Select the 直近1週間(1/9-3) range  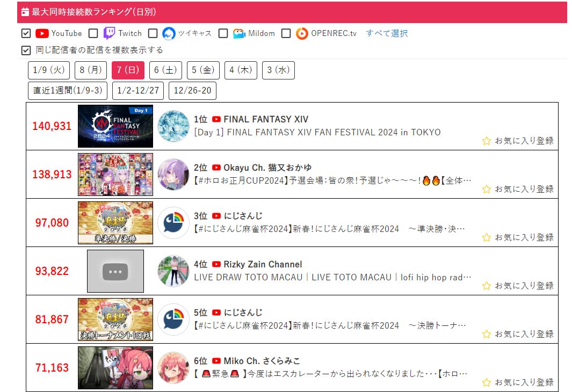point(68,90)
